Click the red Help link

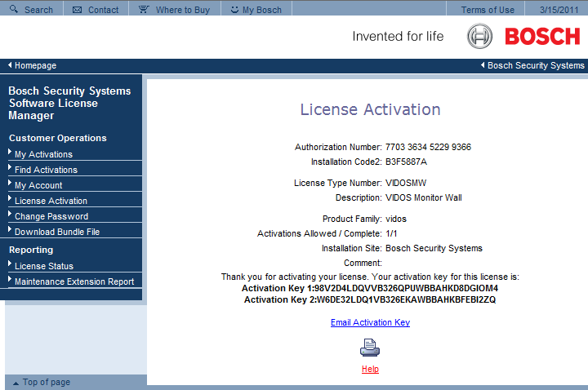[x=370, y=369]
